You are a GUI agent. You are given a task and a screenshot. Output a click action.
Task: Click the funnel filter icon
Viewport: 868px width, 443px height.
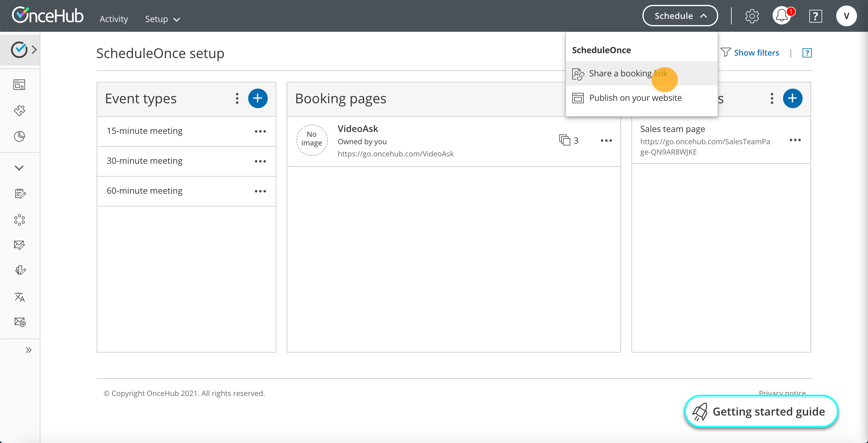point(726,52)
